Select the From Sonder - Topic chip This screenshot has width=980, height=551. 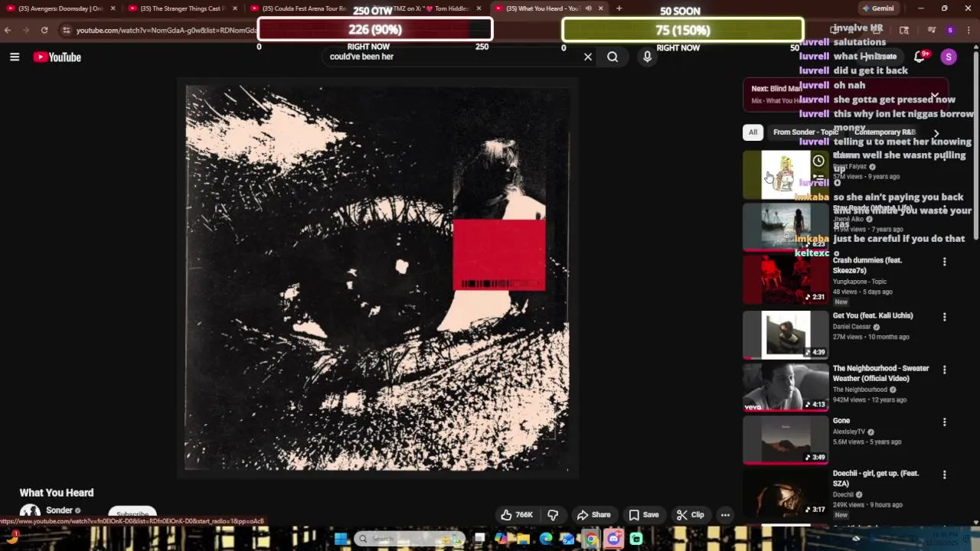[x=805, y=132]
